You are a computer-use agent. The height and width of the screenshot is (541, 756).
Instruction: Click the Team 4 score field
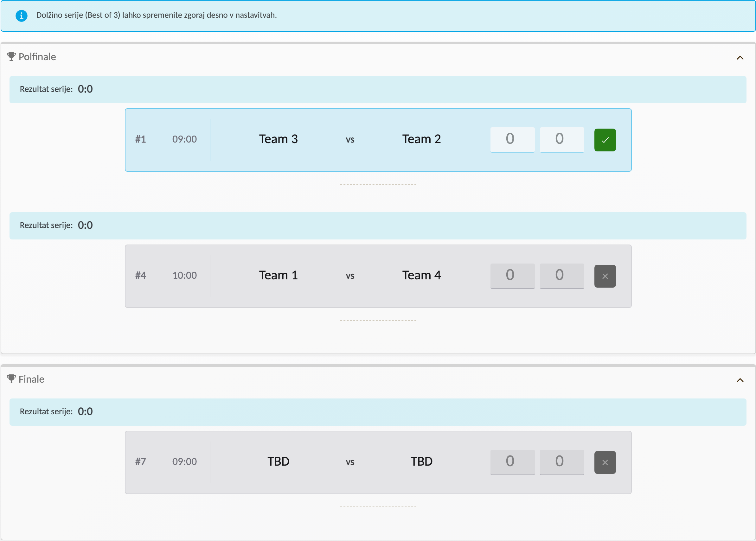coord(561,276)
